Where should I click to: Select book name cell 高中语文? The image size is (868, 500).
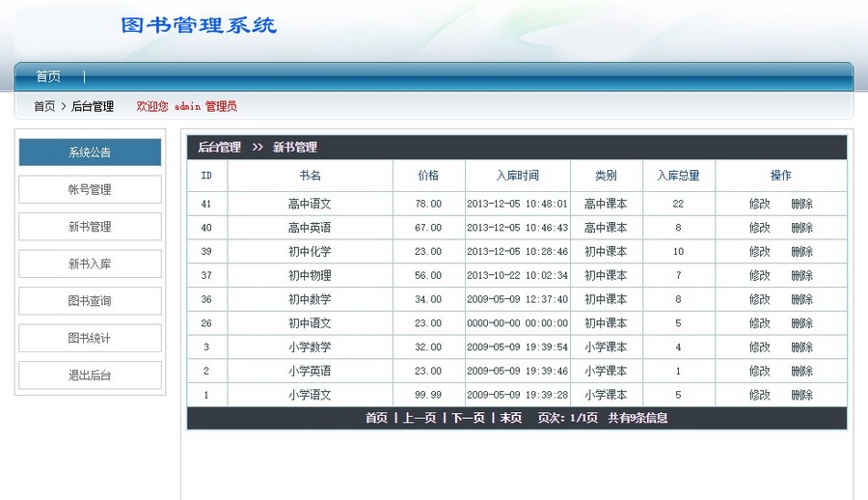click(310, 204)
